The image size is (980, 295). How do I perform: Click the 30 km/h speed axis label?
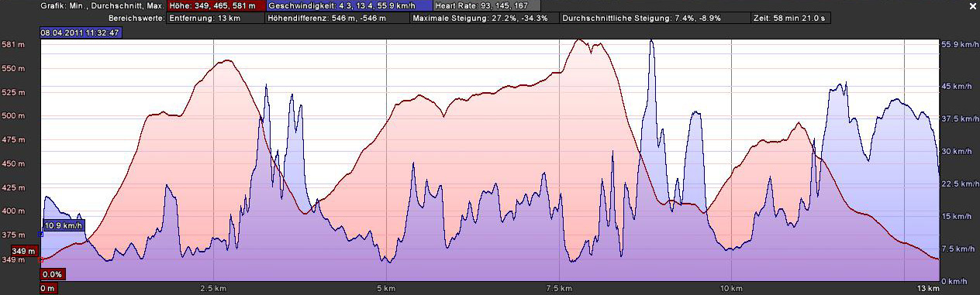[x=957, y=152]
